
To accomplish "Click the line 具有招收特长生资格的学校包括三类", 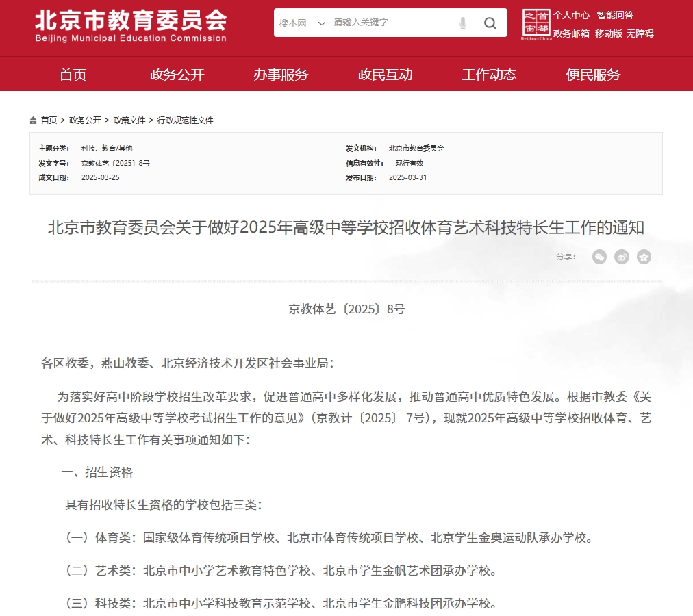I will pos(164,505).
